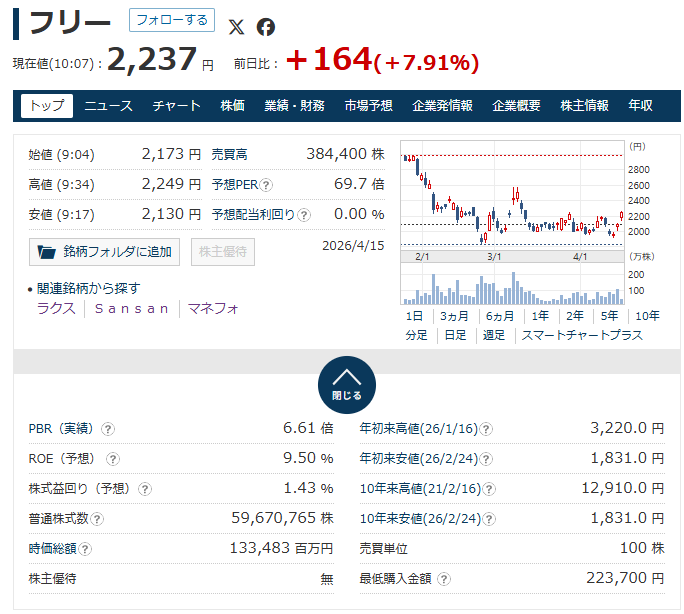Click help icon next to 年初来高値
Viewport: 684px width, 614px height.
(486, 429)
